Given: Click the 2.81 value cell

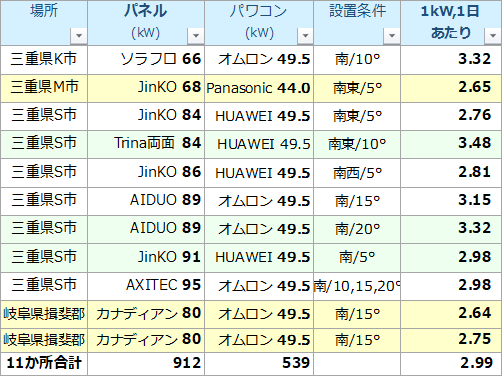Looking at the screenshot, I should click(x=451, y=173).
